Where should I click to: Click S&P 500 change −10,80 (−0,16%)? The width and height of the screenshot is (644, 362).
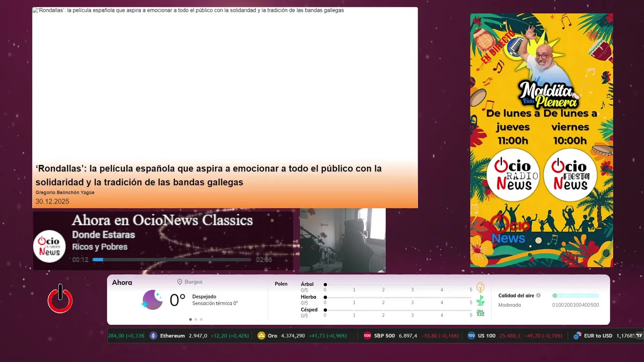(440, 336)
